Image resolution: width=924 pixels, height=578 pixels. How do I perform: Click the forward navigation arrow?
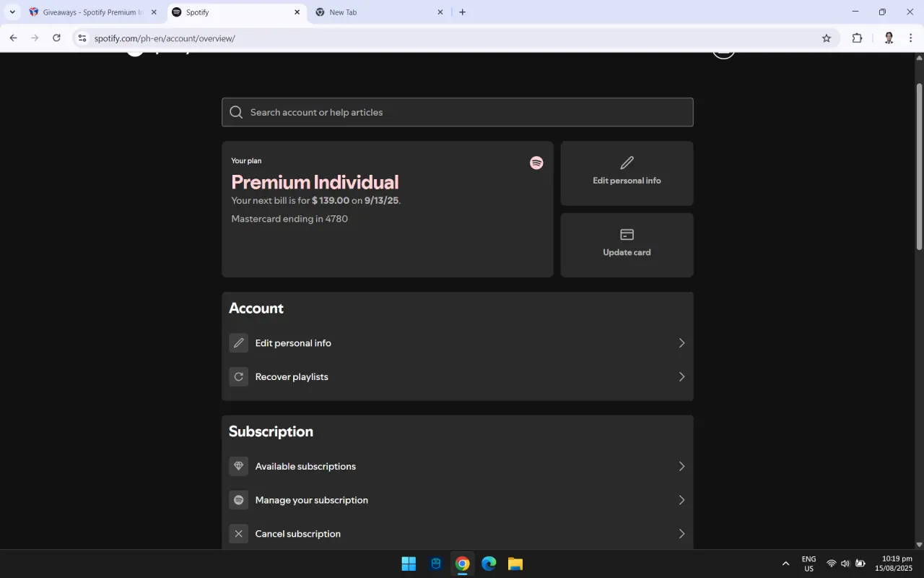[35, 38]
